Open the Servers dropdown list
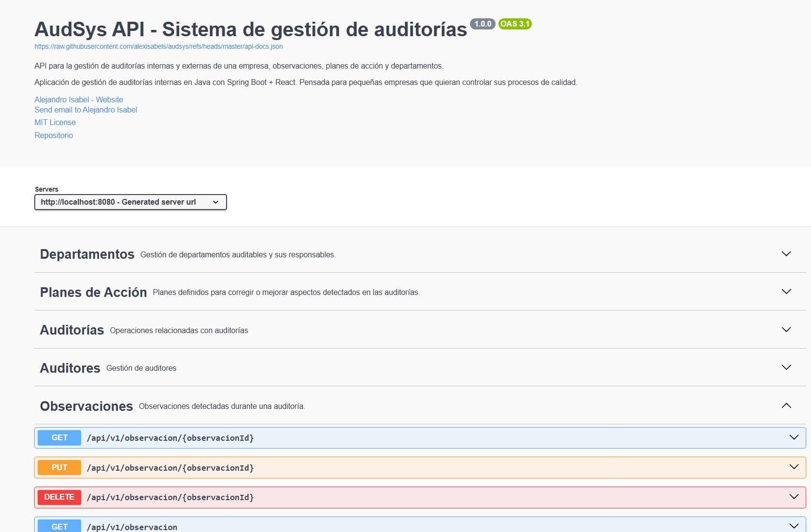811x532 pixels. [x=130, y=202]
